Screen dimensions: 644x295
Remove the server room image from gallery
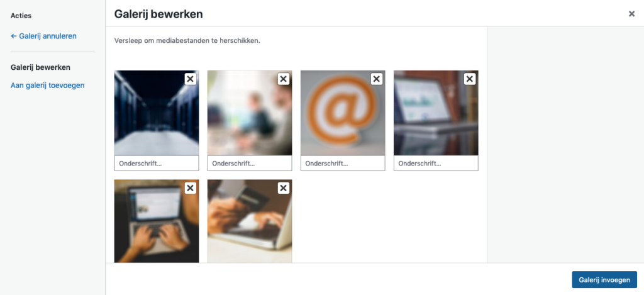click(x=190, y=79)
